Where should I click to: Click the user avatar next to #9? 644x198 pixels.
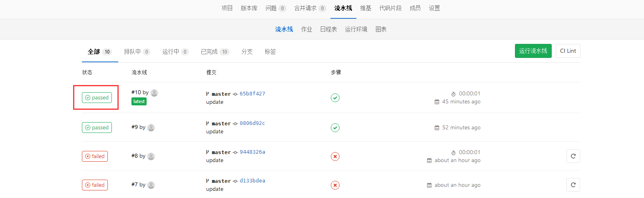tap(151, 128)
